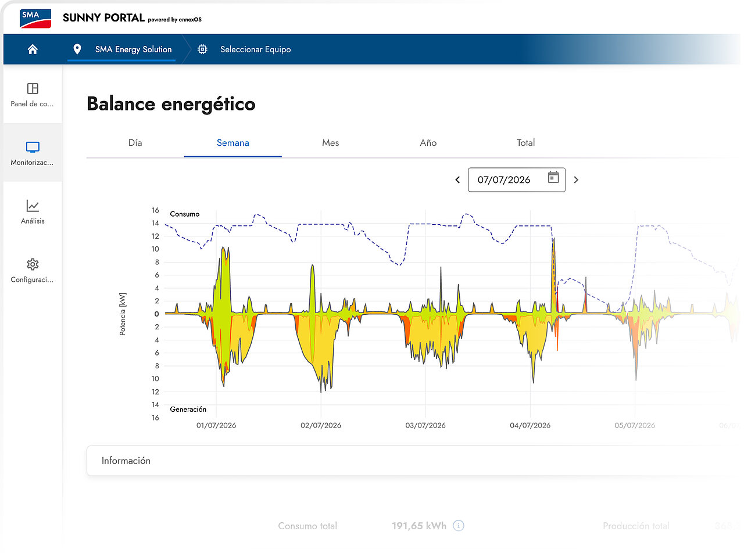The image size is (744, 560).
Task: Open the calendar date picker icon
Action: (553, 178)
